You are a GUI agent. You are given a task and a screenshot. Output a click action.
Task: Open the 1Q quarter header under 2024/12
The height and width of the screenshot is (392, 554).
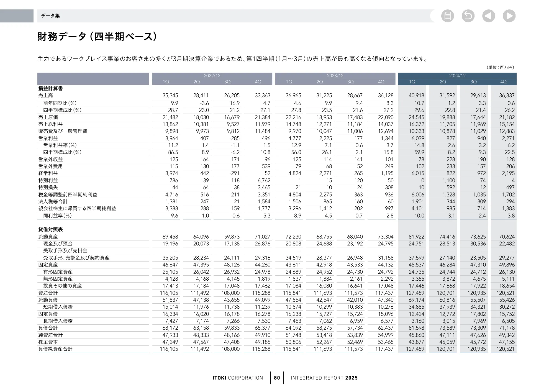click(x=412, y=81)
